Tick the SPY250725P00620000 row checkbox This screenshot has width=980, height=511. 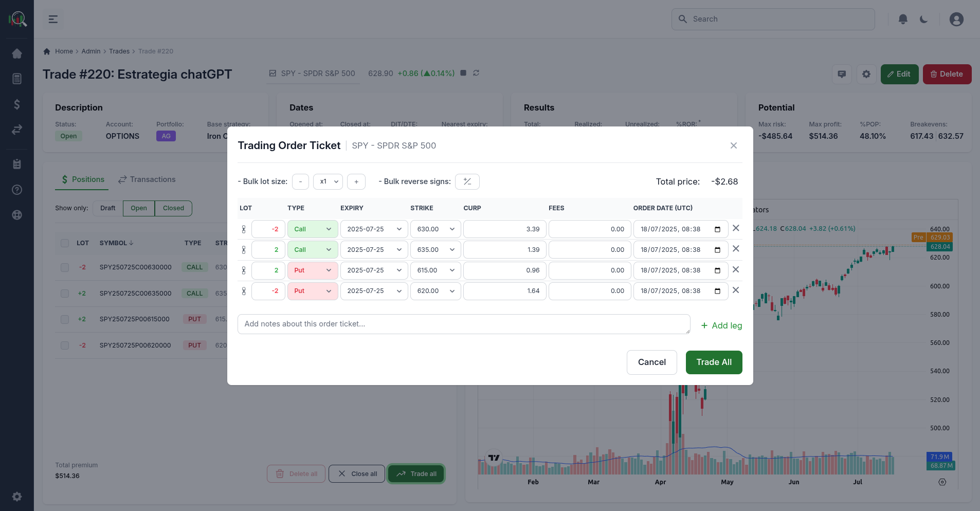point(65,345)
